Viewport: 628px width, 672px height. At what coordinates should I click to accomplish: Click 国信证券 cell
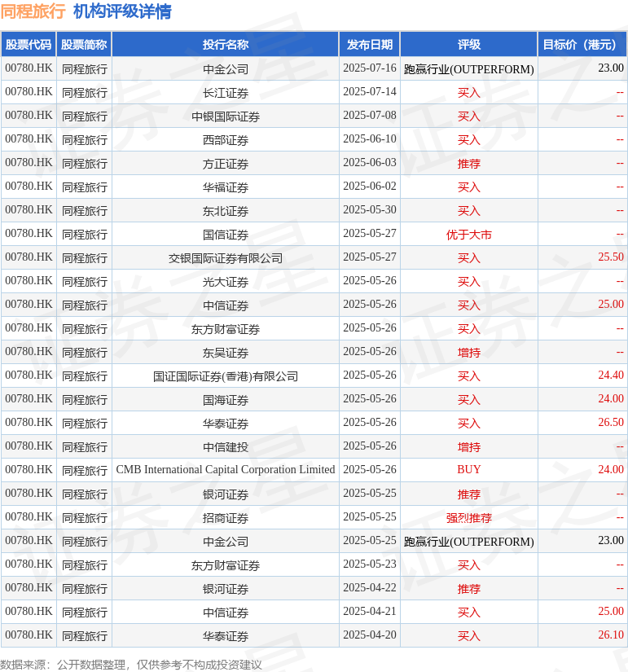point(226,235)
